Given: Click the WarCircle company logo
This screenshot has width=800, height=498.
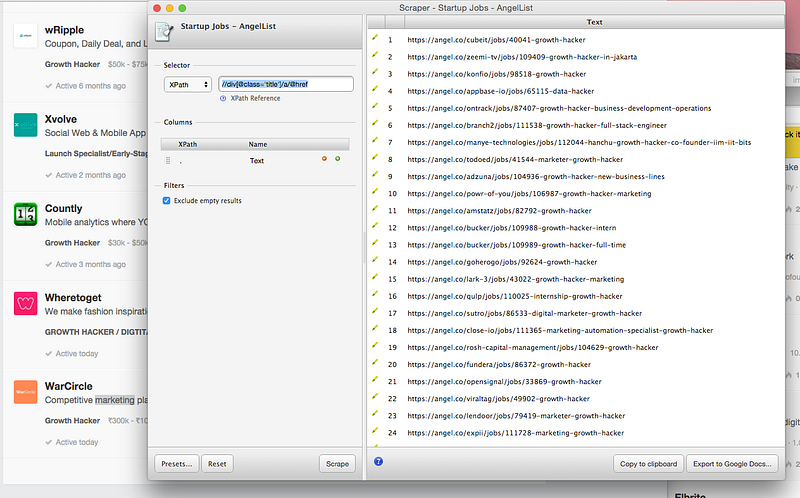Looking at the screenshot, I should [x=25, y=392].
